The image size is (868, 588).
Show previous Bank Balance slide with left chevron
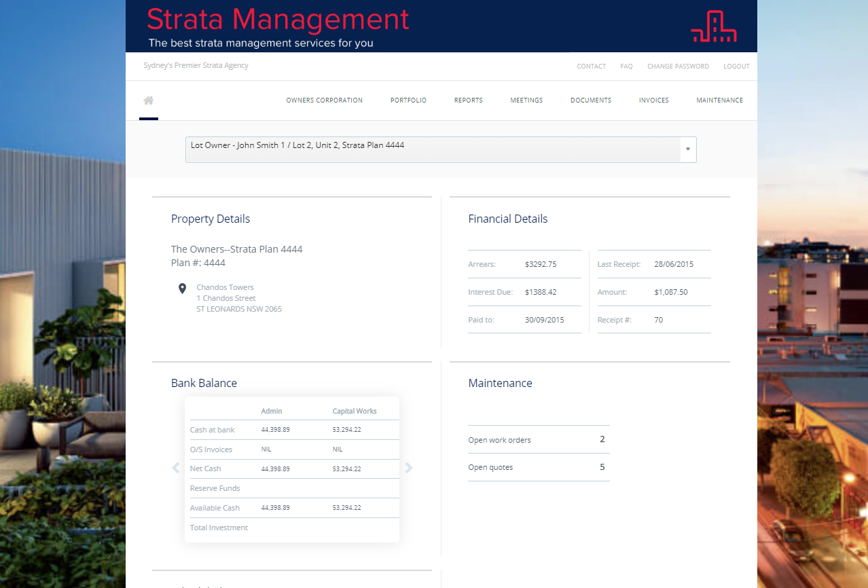click(176, 468)
